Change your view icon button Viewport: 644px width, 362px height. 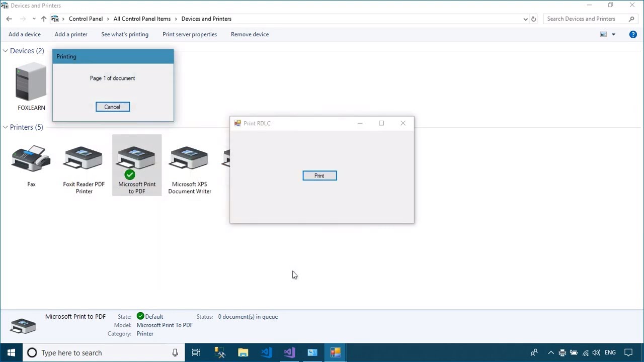604,34
